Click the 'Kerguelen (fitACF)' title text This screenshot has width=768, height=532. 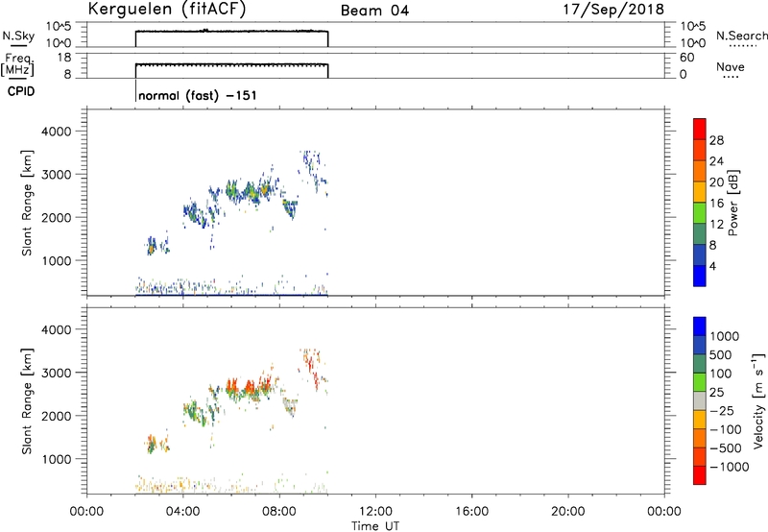(x=166, y=10)
